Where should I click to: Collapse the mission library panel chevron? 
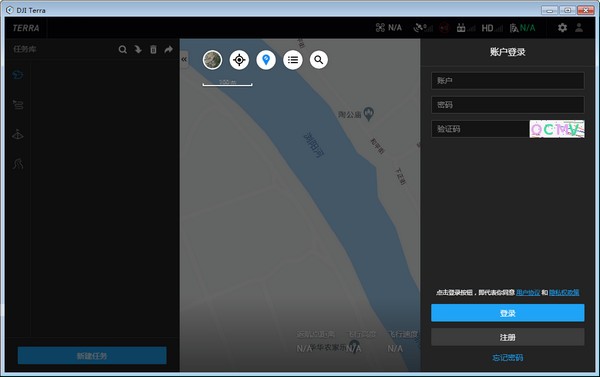coord(184,59)
